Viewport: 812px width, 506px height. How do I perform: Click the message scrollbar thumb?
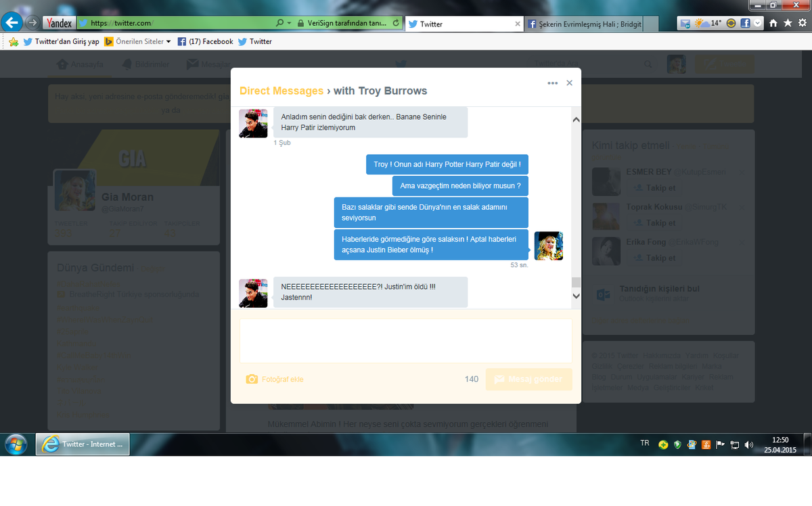click(576, 283)
